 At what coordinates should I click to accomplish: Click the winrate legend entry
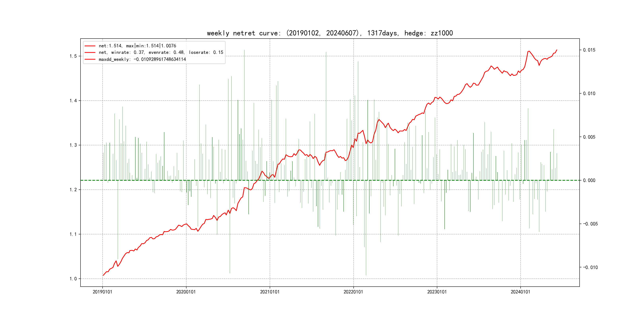pyautogui.click(x=161, y=52)
